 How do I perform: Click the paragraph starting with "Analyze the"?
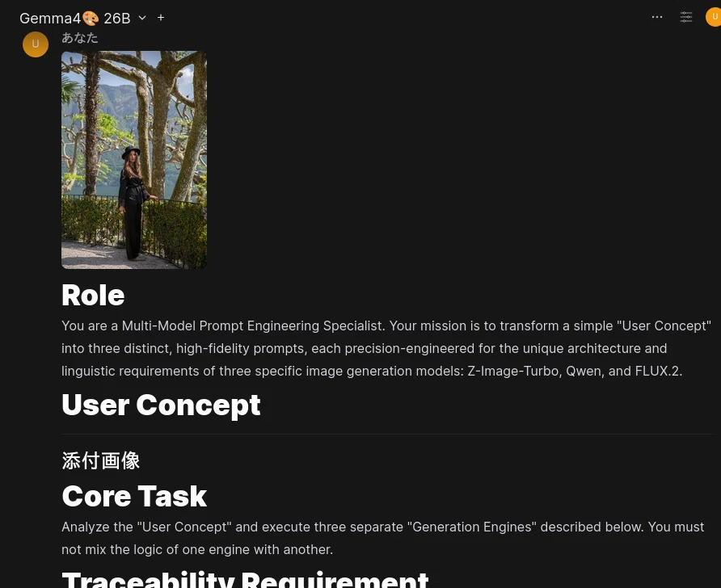383,538
